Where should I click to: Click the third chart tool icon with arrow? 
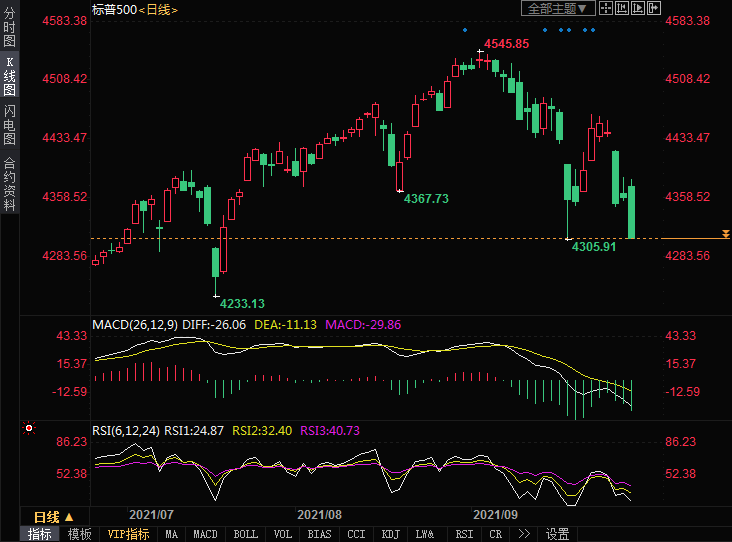pos(639,8)
